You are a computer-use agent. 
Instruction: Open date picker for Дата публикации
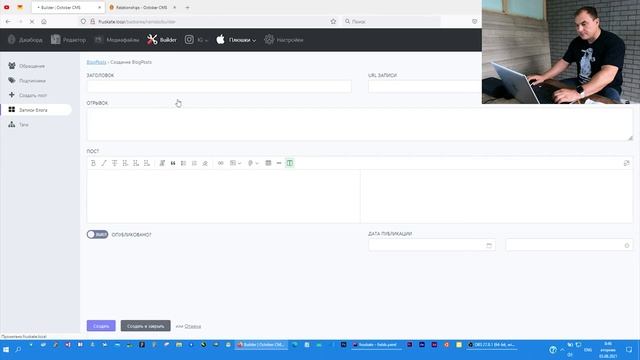tap(432, 245)
